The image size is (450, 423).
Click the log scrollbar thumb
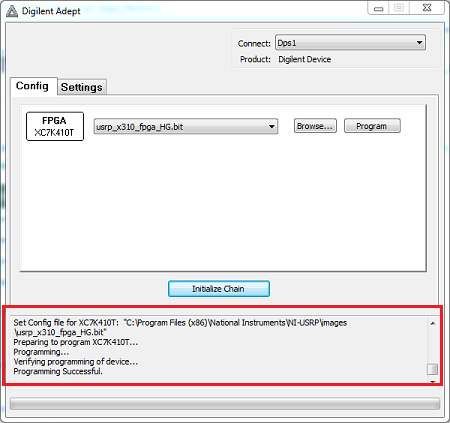(x=433, y=369)
